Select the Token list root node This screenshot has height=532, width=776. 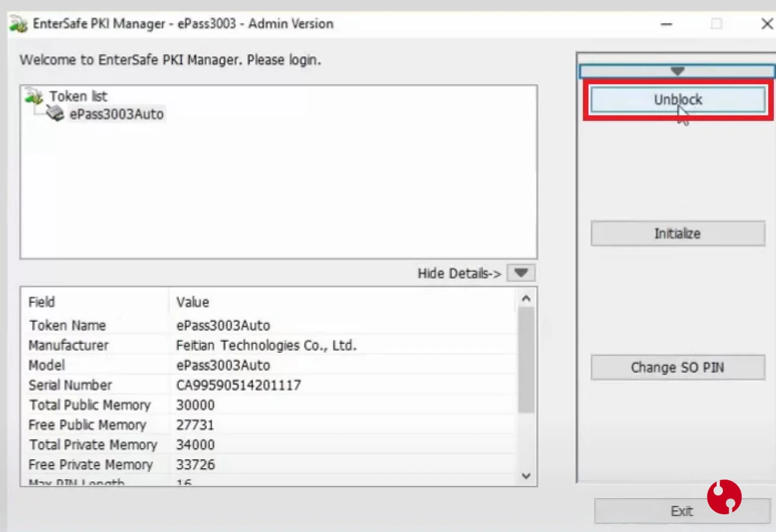pyautogui.click(x=78, y=96)
